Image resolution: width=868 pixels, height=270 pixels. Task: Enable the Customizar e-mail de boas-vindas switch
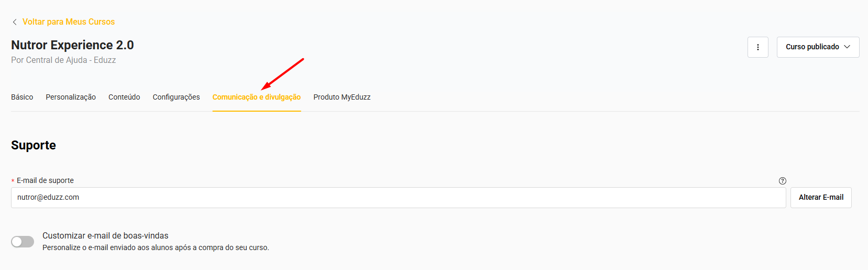coord(23,241)
